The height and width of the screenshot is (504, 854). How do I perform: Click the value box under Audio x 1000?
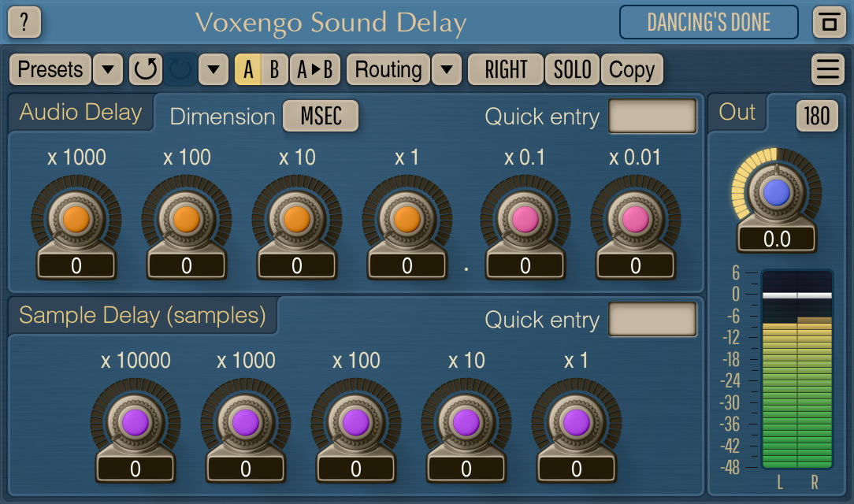[x=76, y=266]
